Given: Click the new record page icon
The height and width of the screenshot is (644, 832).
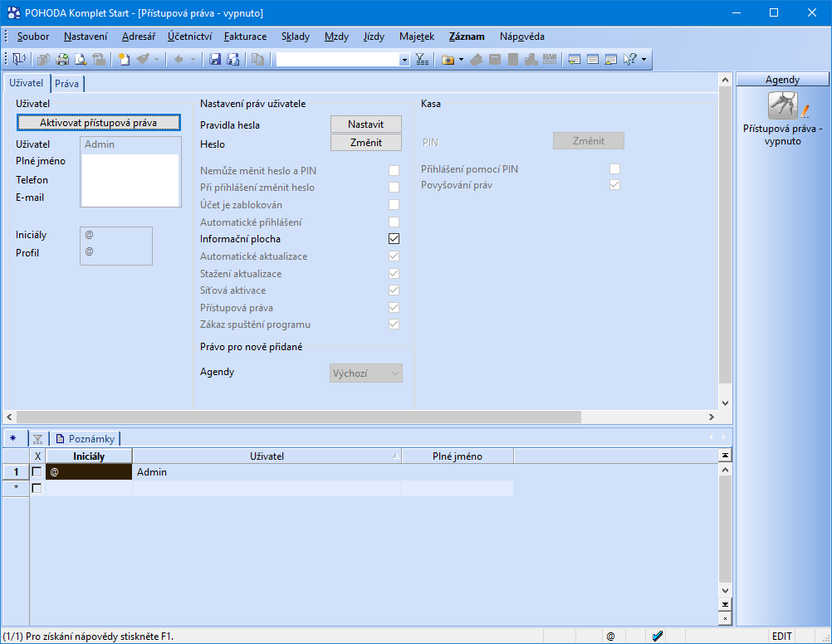Looking at the screenshot, I should (125, 60).
